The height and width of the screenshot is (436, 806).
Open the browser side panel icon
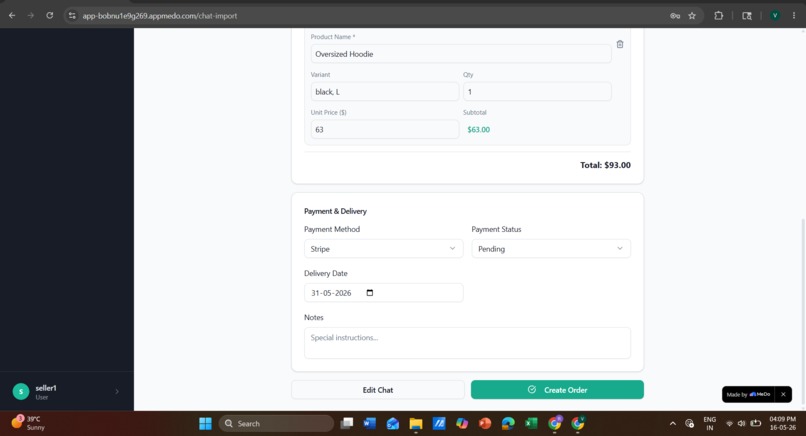click(x=747, y=15)
